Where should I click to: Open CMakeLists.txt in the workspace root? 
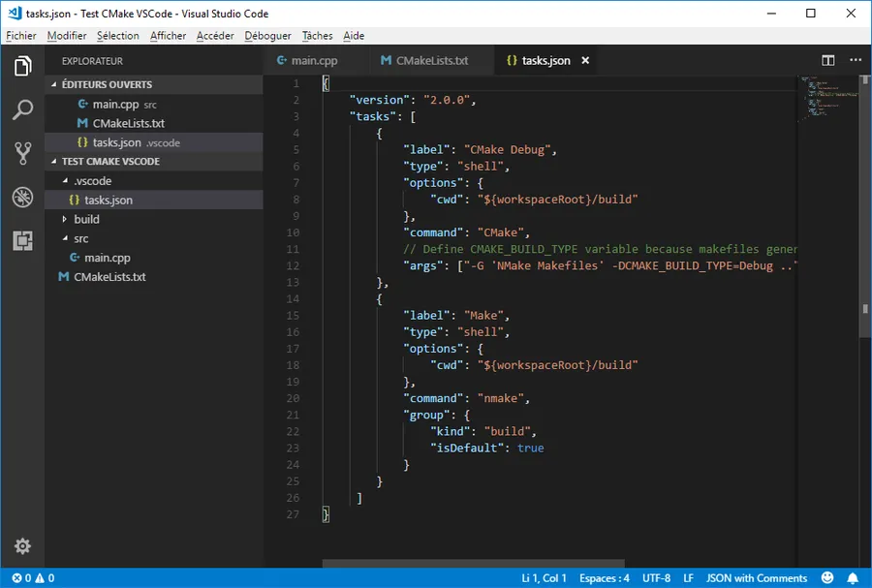pos(153,276)
